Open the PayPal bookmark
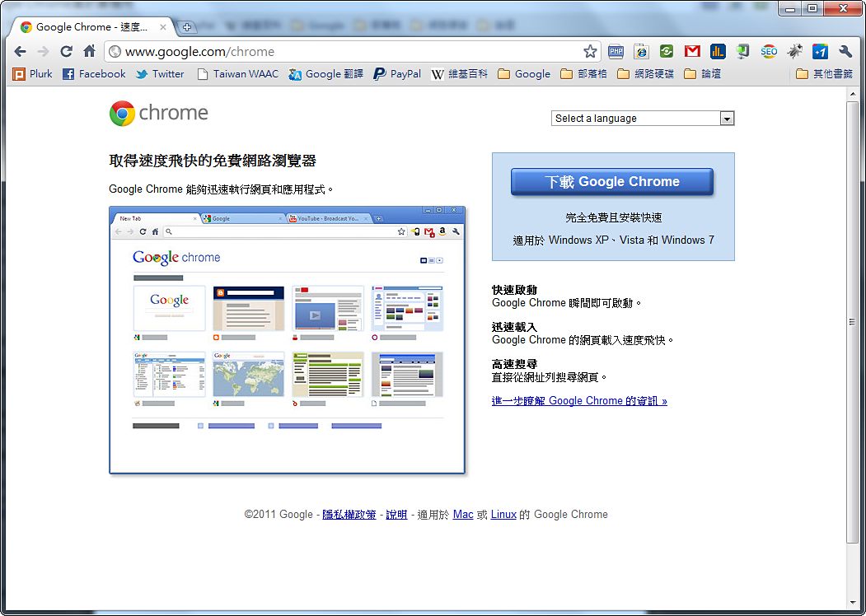 pyautogui.click(x=397, y=74)
